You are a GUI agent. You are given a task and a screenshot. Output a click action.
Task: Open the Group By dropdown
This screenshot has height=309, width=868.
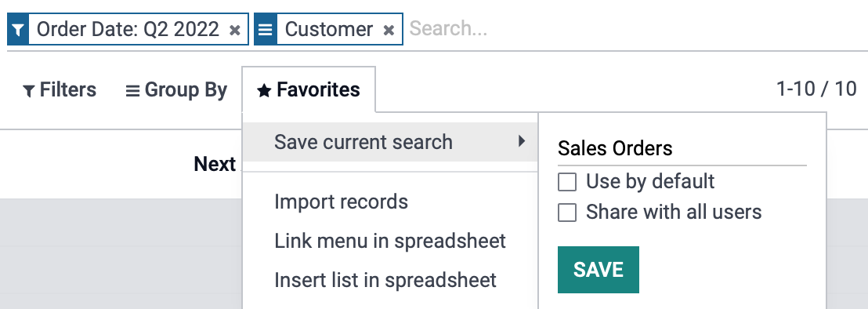[176, 89]
